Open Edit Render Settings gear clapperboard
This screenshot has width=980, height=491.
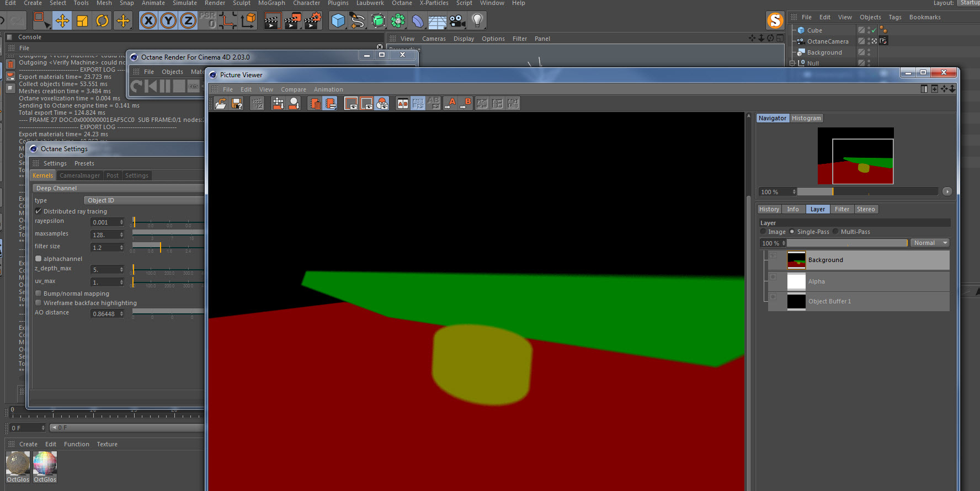click(x=313, y=21)
